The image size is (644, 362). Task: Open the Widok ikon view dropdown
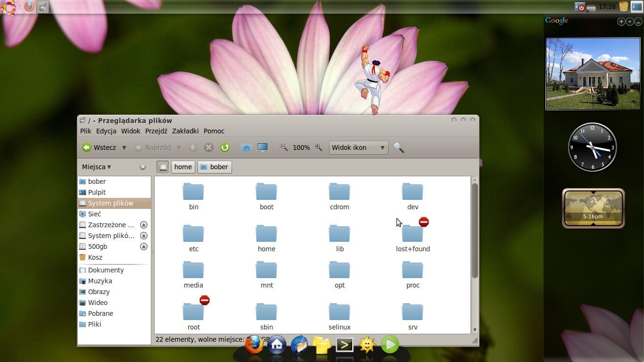point(358,148)
